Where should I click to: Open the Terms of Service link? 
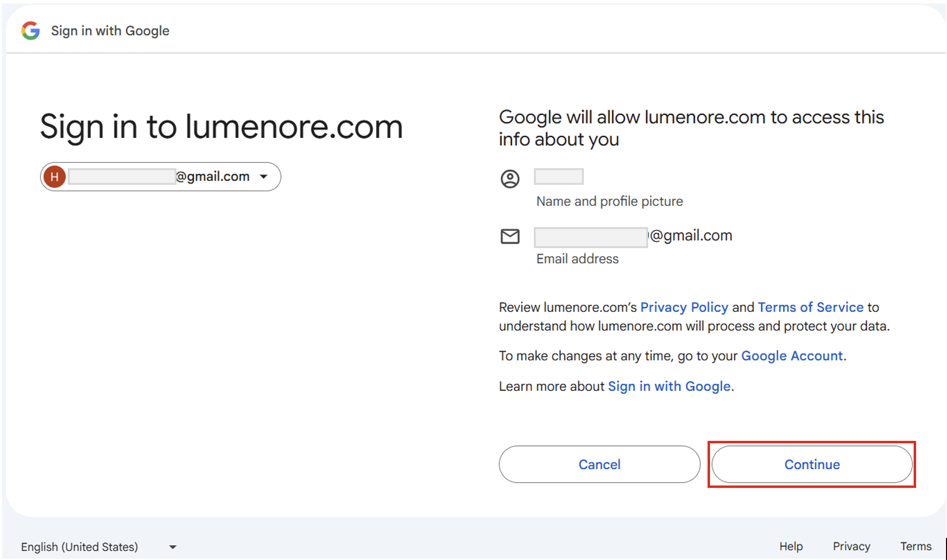[x=811, y=307]
